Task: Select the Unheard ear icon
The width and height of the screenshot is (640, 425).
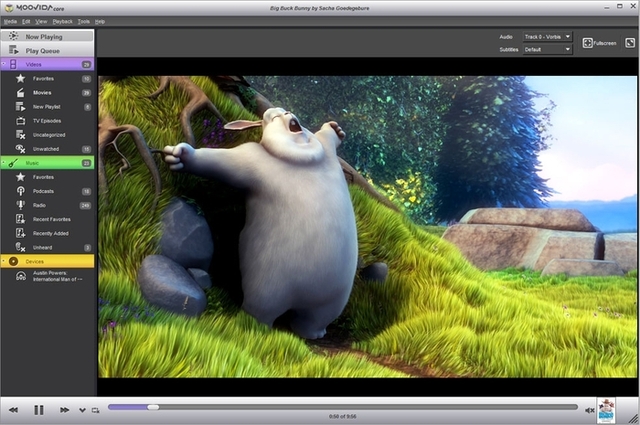Action: pos(20,247)
